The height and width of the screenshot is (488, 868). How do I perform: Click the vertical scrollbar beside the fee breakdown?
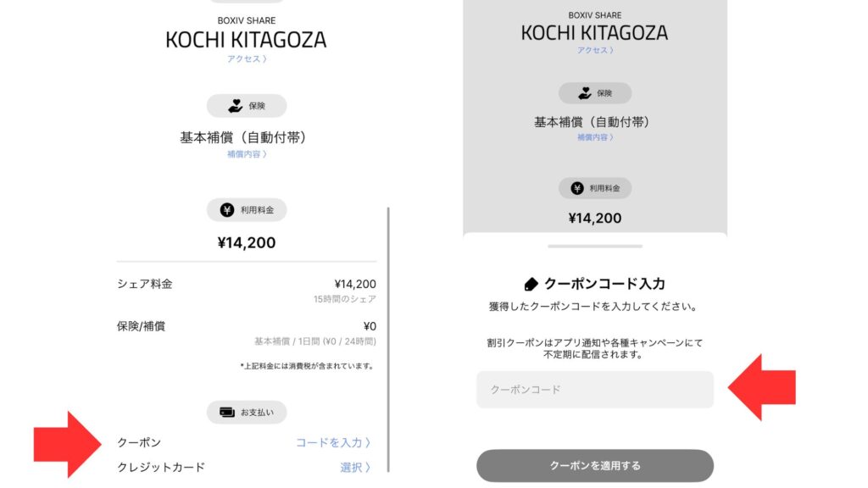click(387, 339)
